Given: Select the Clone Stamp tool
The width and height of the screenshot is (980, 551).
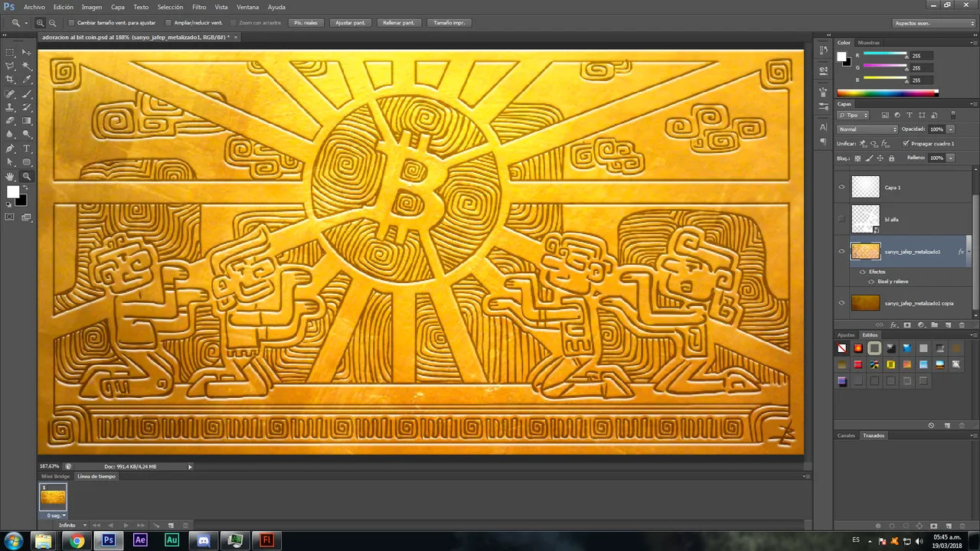Looking at the screenshot, I should pos(10,108).
